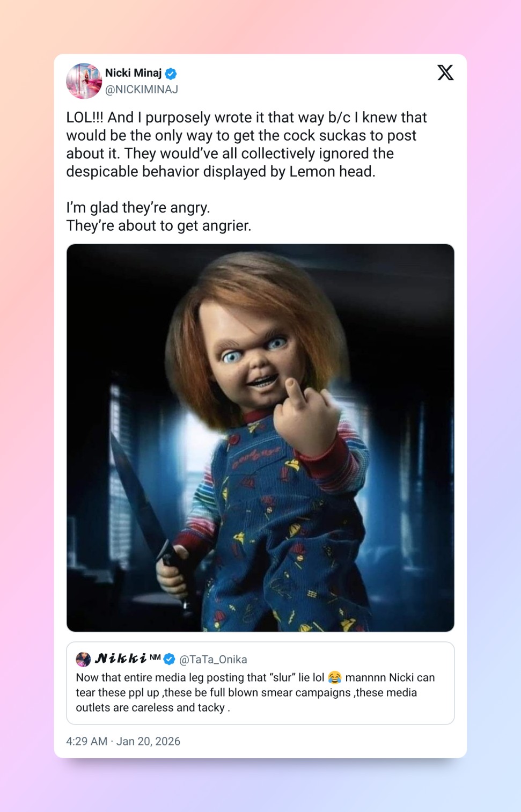Screen dimensions: 521x812
Task: Click the verified badge beside Nikki NM
Action: pyautogui.click(x=170, y=659)
